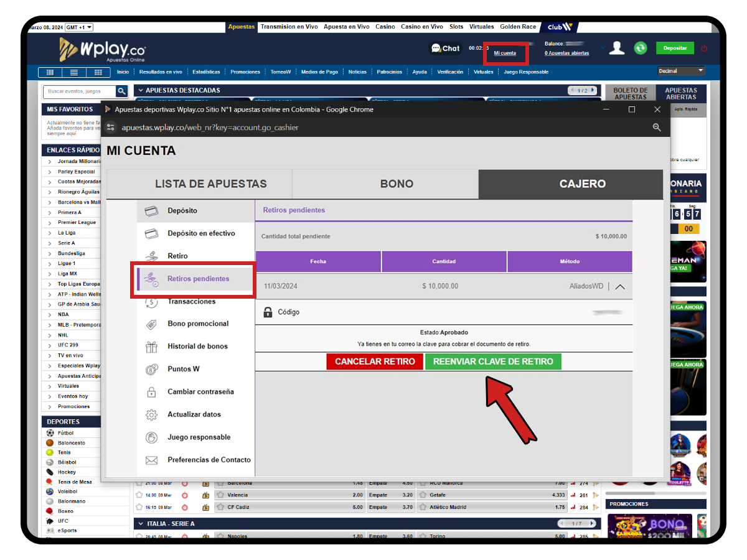Viewport: 747px width, 560px height.
Task: Open the Golden Race top menu item
Action: tap(518, 27)
